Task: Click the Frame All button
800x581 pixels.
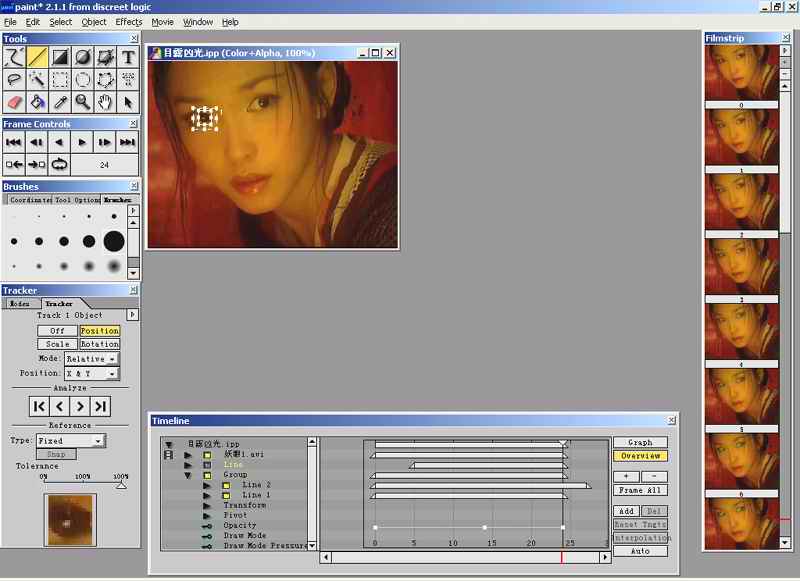Action: click(x=640, y=491)
